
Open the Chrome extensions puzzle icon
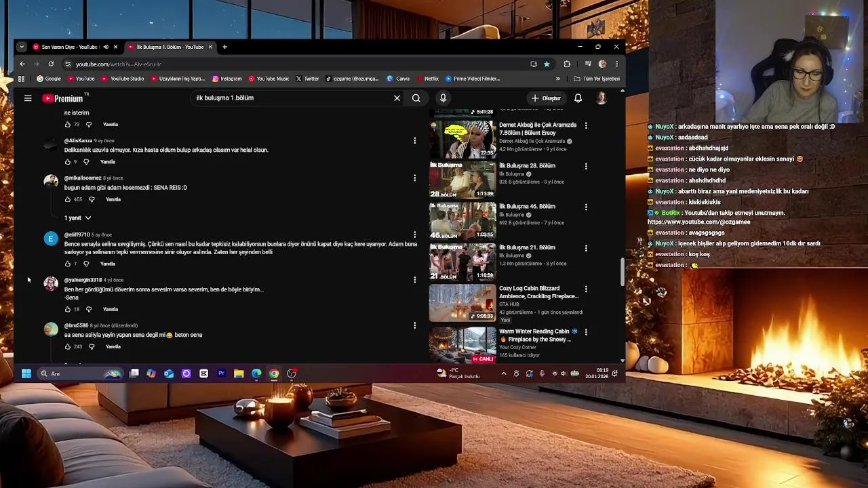click(567, 64)
